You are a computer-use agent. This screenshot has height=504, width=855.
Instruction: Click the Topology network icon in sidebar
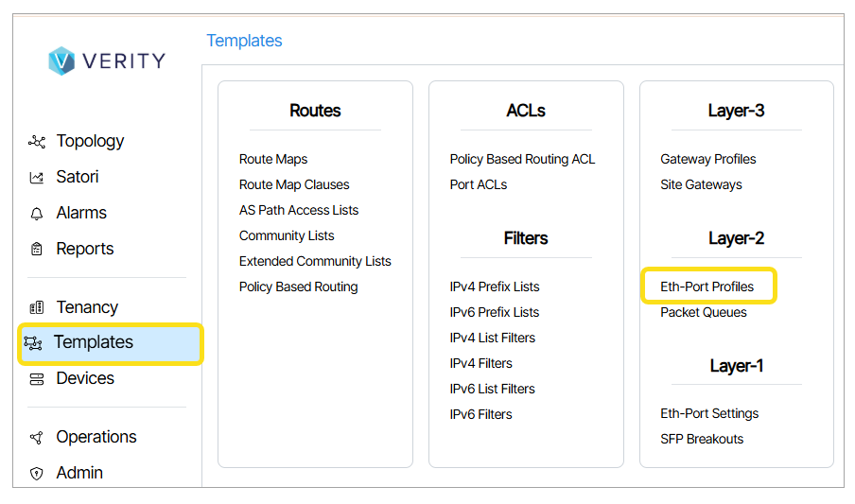click(37, 142)
